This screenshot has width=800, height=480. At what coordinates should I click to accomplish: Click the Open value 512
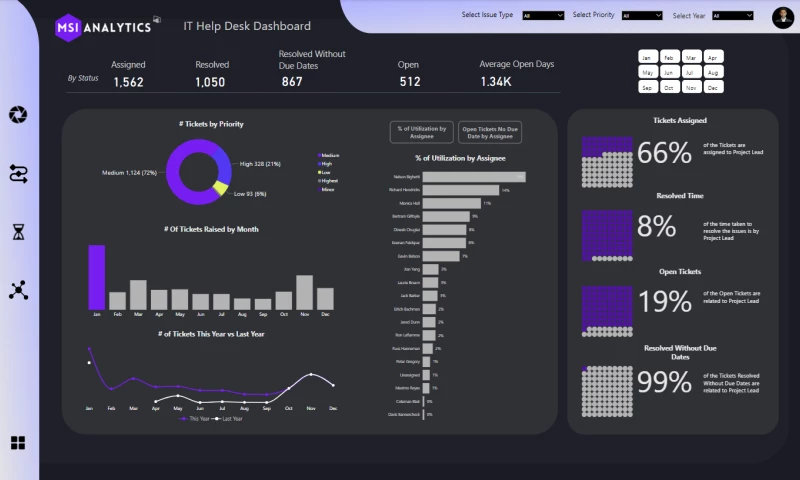[410, 82]
